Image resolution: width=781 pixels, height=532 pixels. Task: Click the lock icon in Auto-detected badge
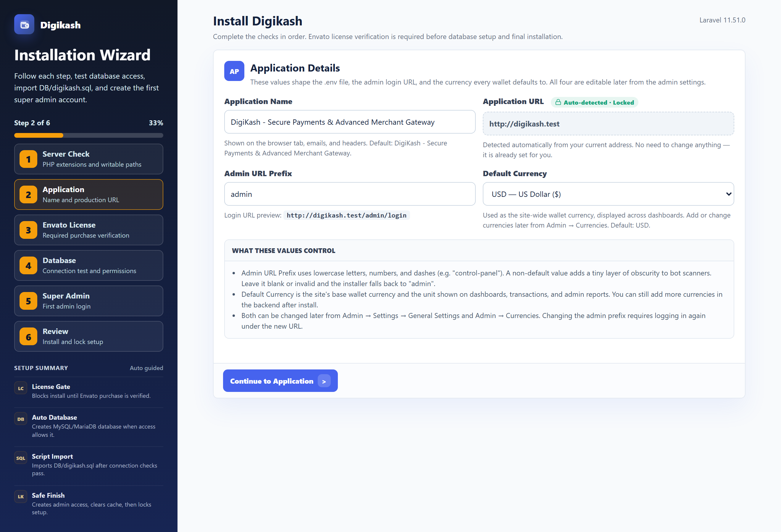coord(558,102)
